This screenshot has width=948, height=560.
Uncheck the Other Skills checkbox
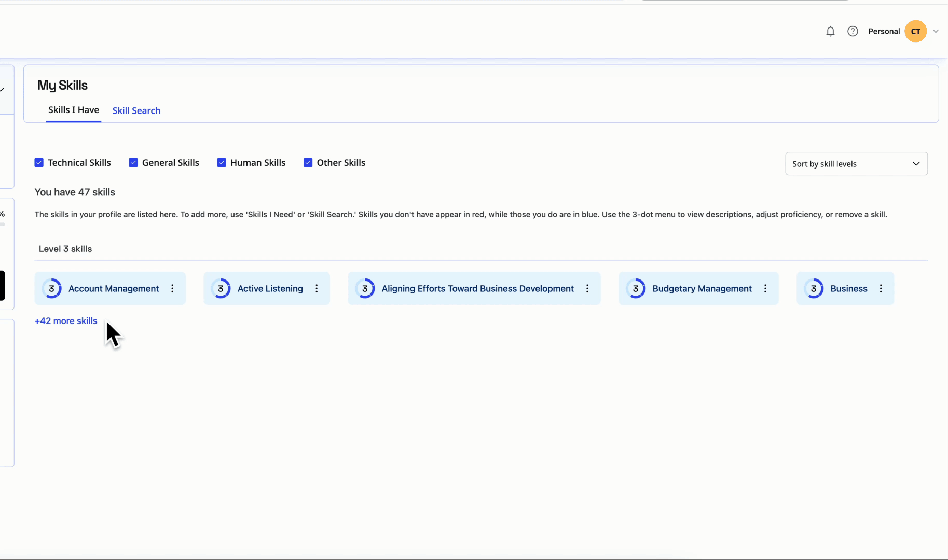[x=308, y=163]
